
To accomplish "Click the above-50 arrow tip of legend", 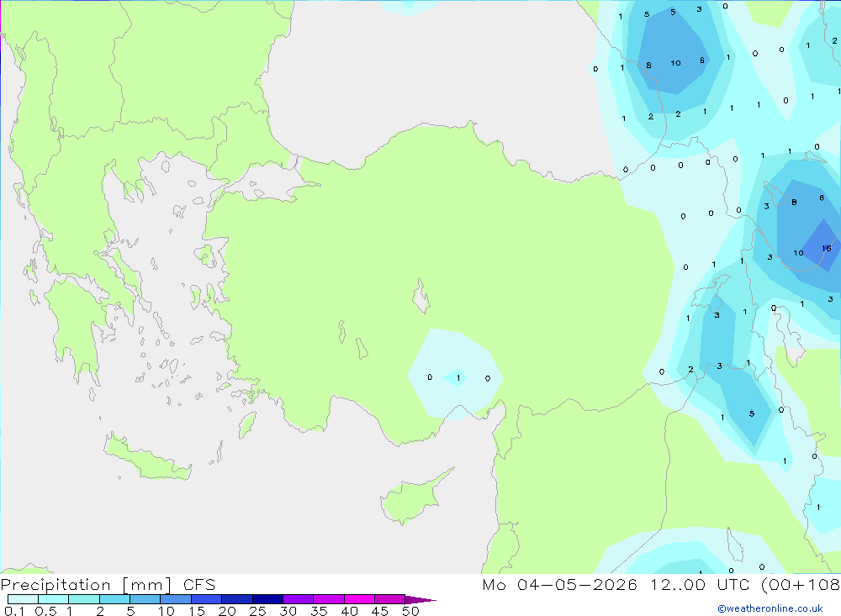I will point(420,600).
